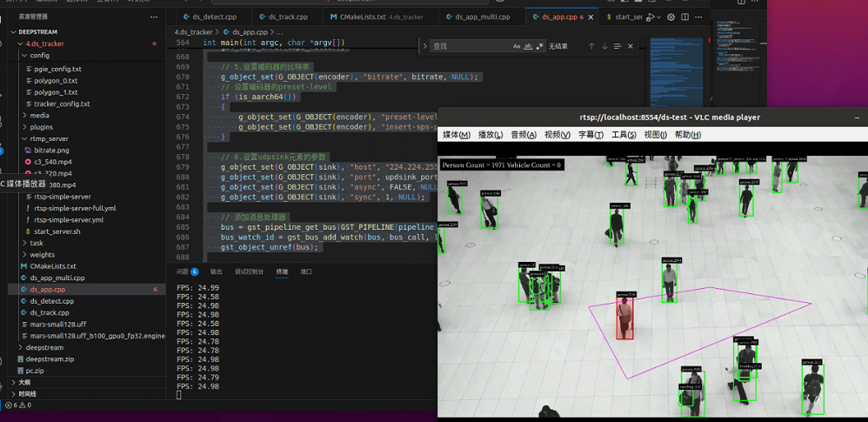Click the ds_detect.cpp C++ icon in explorer

[23, 301]
